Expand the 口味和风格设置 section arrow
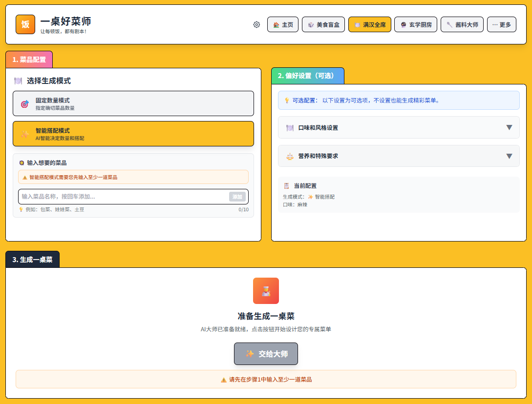The height and width of the screenshot is (404, 532). 509,128
